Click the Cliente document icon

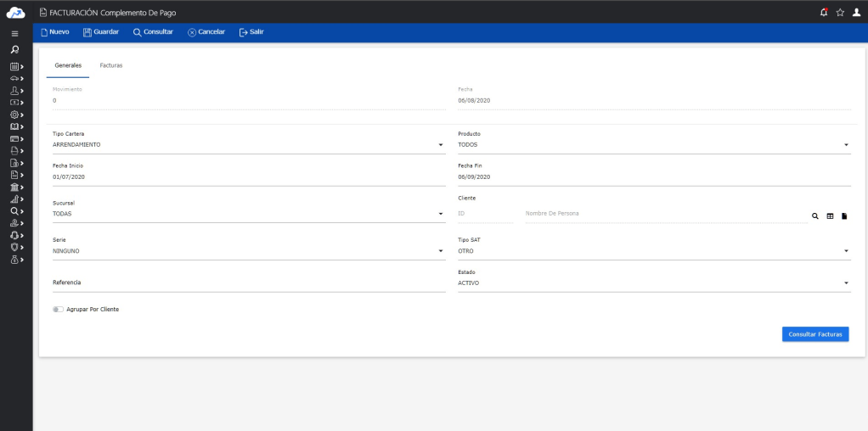(x=844, y=216)
